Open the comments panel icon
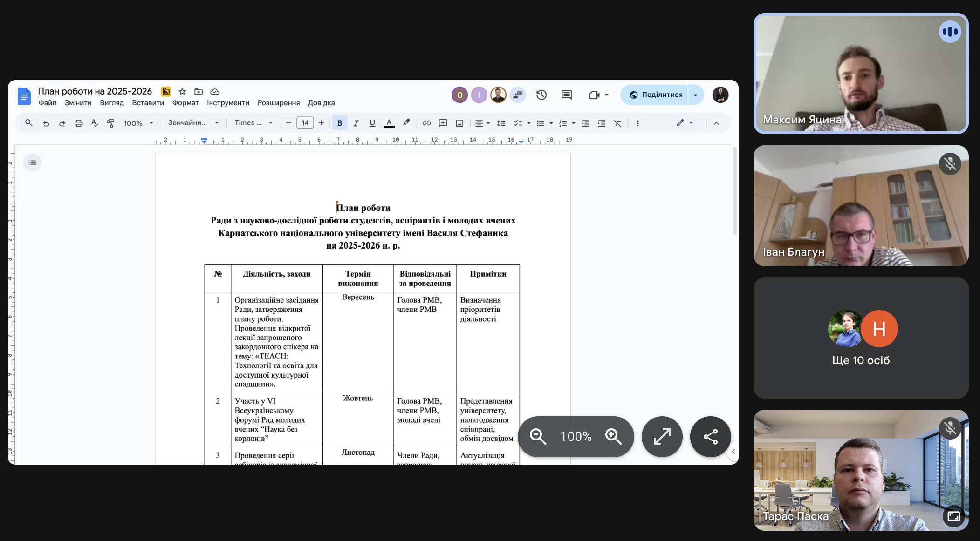The image size is (980, 541). 567,95
